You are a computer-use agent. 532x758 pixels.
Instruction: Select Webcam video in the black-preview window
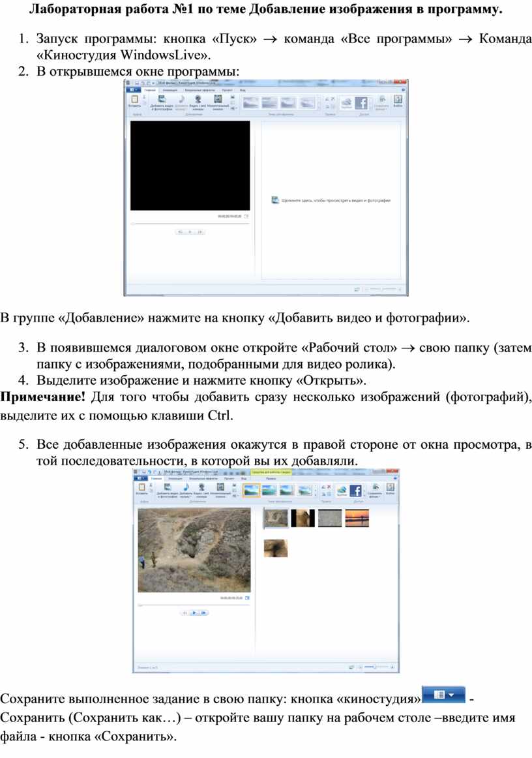coord(197,102)
